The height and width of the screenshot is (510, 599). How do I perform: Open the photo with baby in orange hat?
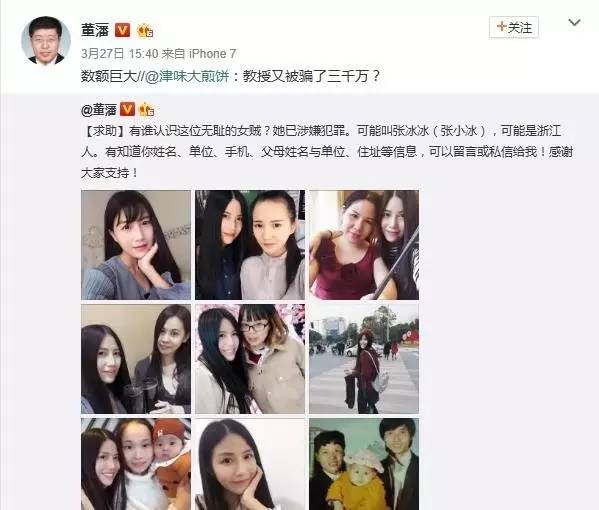(136, 464)
